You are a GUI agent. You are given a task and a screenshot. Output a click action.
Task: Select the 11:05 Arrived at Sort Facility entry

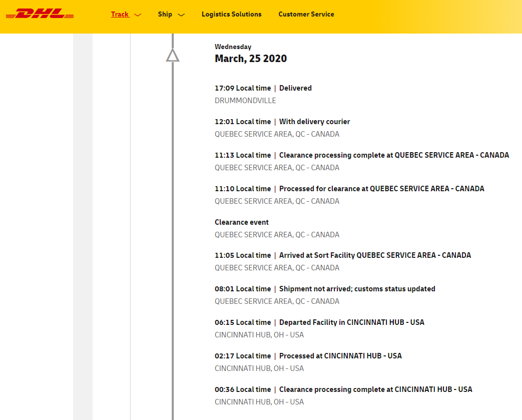343,255
